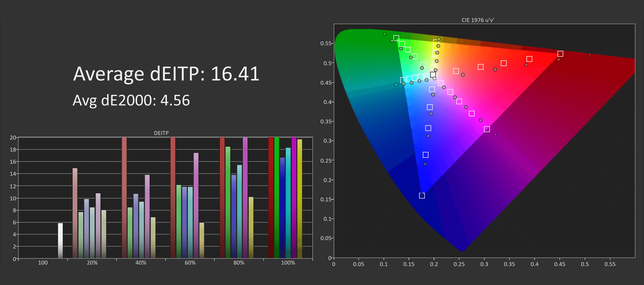Click the "10" tick on the DEITP y-axis
Viewport: 644px width, 285px height.
13,198
